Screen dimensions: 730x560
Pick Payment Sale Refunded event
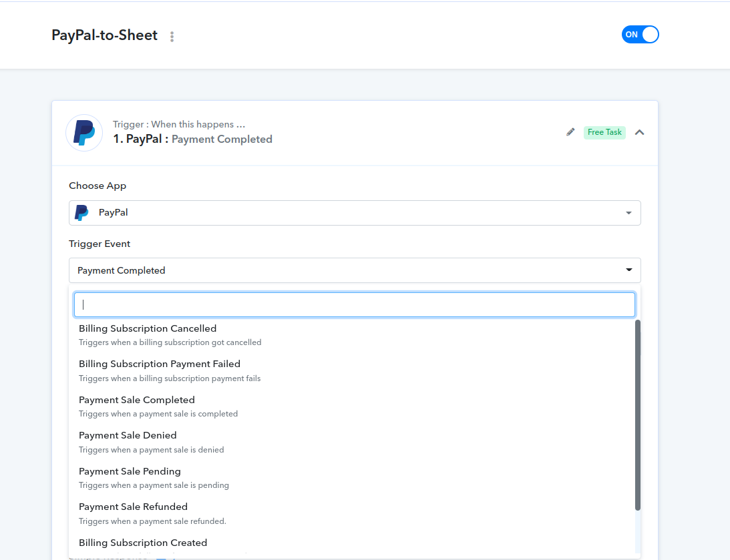354,513
